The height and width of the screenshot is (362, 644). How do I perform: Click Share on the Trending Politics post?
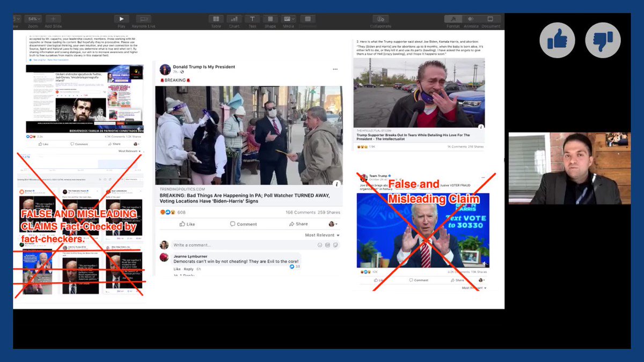[298, 224]
